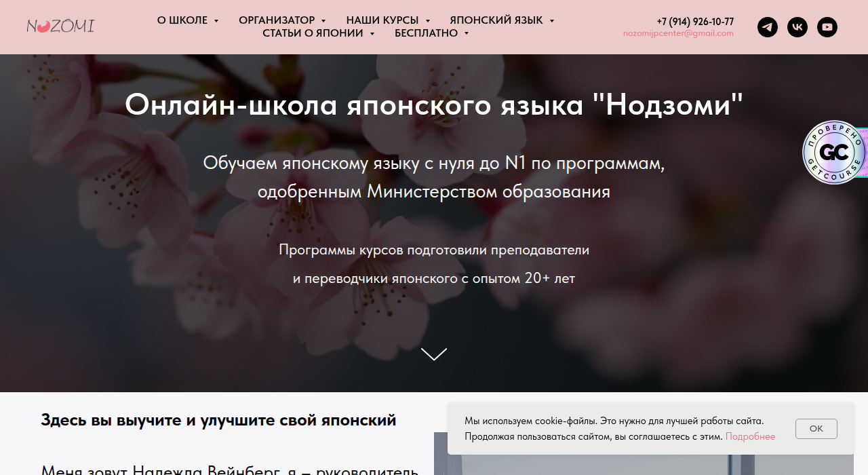Open the ЯПОНСКИЙ ЯЗЫК menu
868x475 pixels.
(496, 20)
